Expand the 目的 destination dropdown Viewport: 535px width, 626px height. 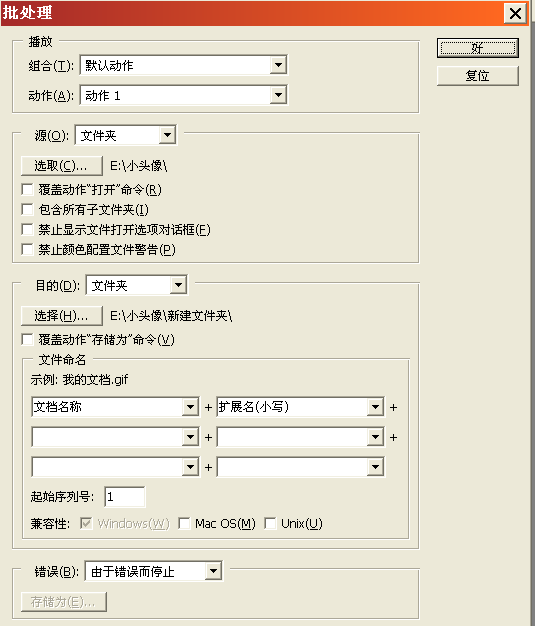point(137,285)
